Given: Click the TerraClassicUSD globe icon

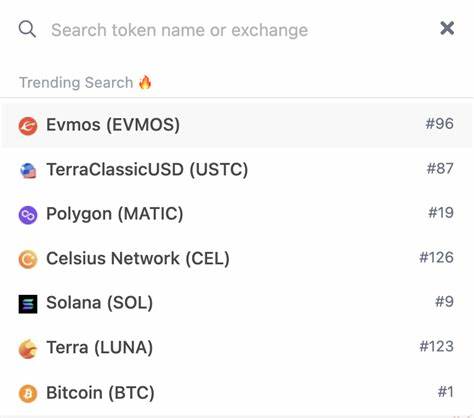Looking at the screenshot, I should pos(28,171).
